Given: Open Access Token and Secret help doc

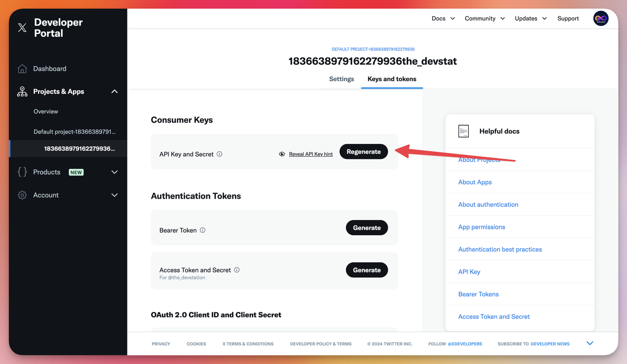Looking at the screenshot, I should 494,317.
